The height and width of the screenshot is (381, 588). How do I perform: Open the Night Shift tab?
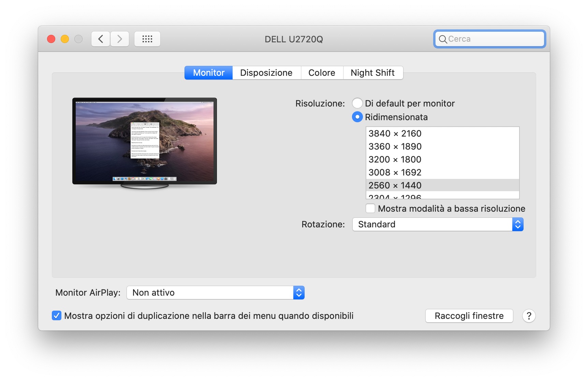click(373, 73)
